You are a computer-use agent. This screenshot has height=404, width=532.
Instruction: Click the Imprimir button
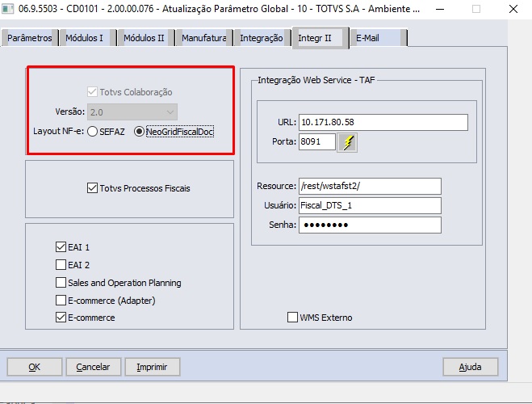153,367
